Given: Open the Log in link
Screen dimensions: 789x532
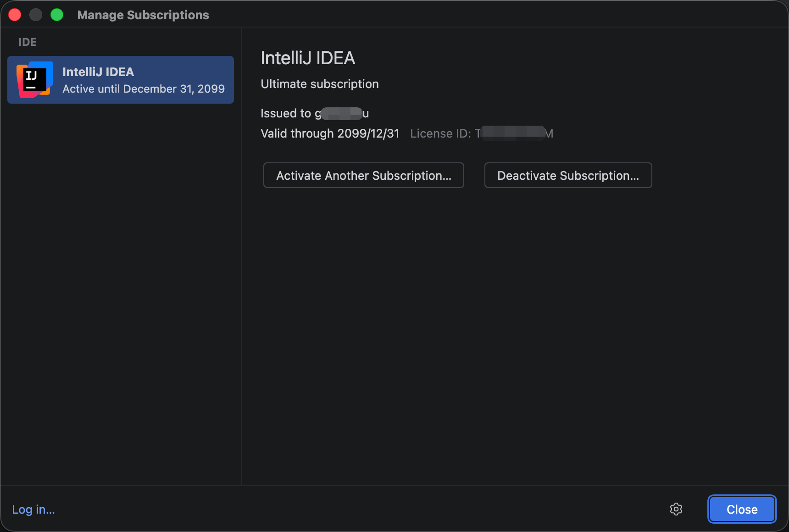Looking at the screenshot, I should (33, 510).
